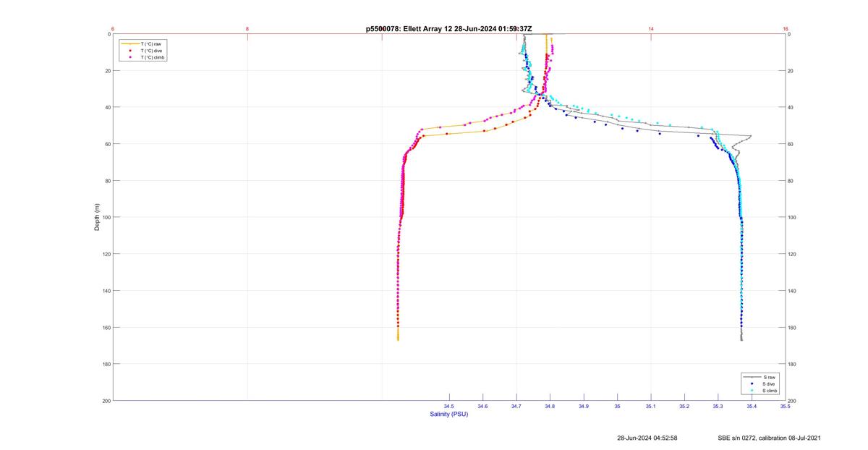Select 'S dive' legend label
This screenshot has height=450, width=868.
click(x=770, y=384)
